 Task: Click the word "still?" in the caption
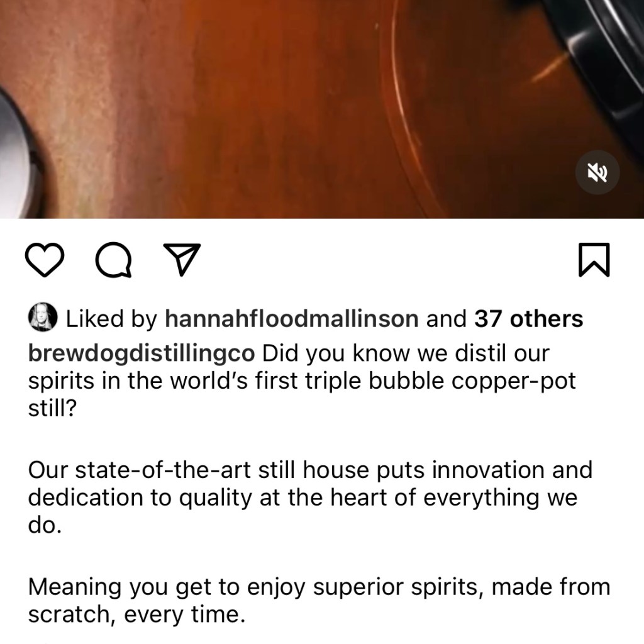point(53,408)
